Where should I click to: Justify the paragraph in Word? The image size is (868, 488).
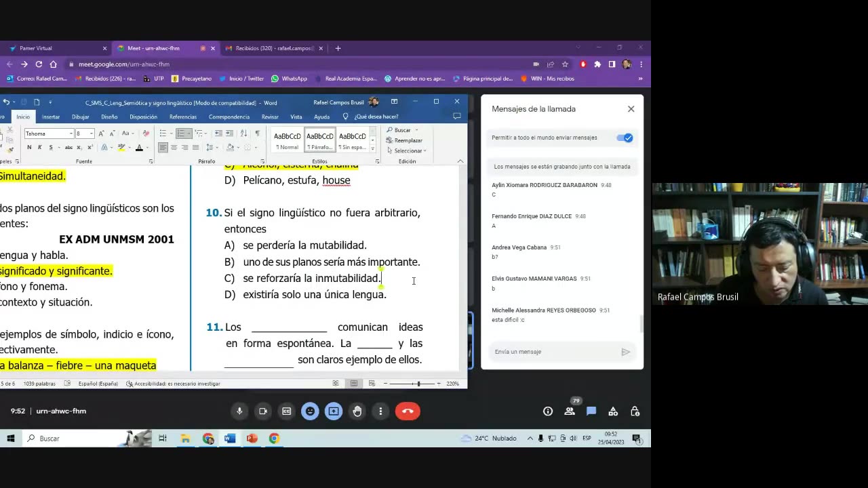pos(195,147)
